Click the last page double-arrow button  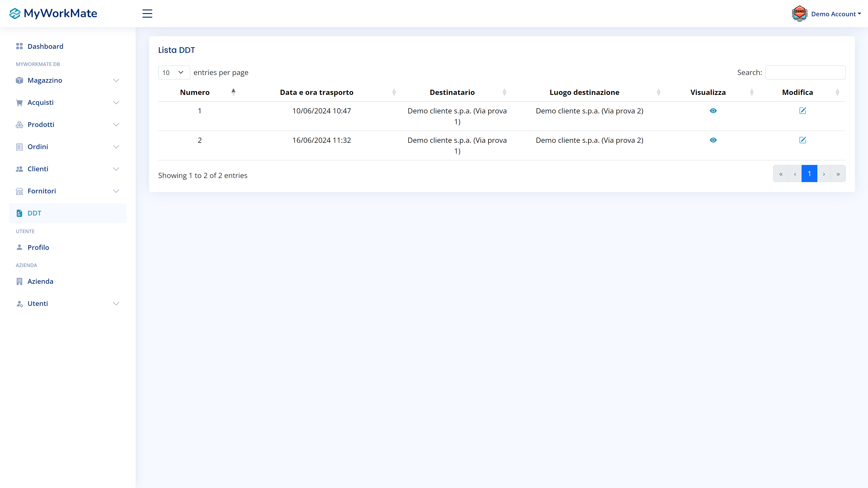838,174
